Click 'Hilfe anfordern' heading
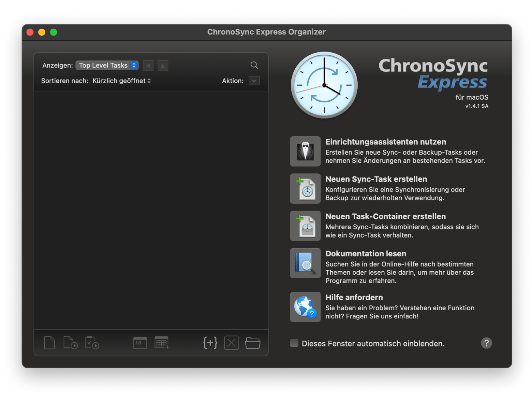 click(354, 297)
